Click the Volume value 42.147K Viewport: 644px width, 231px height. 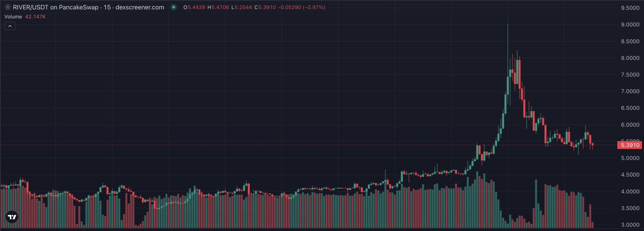click(37, 17)
